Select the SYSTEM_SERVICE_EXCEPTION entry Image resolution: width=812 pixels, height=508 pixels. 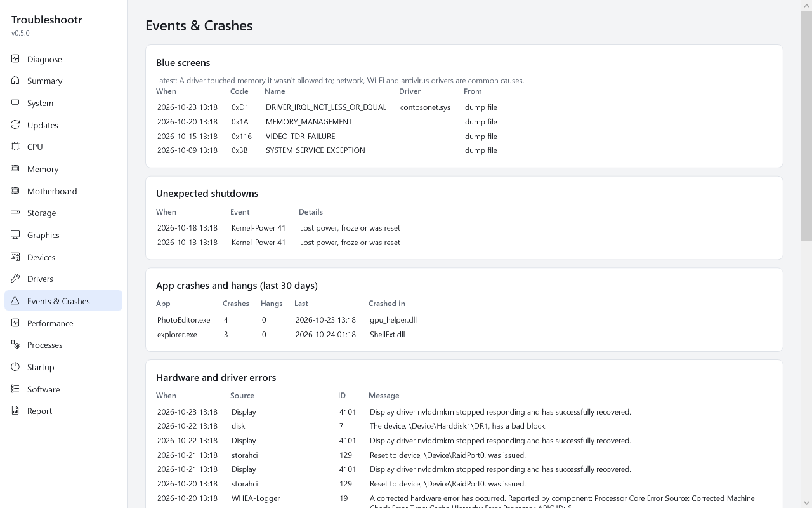[x=315, y=150]
